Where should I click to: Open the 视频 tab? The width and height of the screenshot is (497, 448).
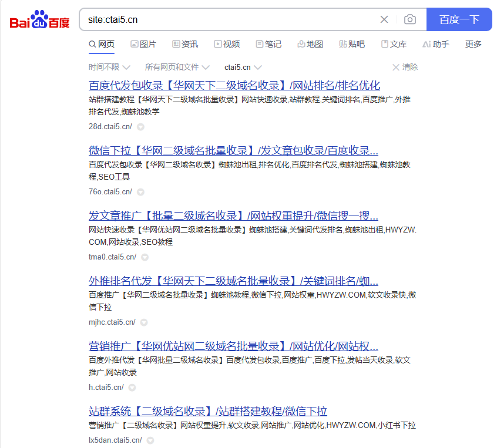click(227, 44)
